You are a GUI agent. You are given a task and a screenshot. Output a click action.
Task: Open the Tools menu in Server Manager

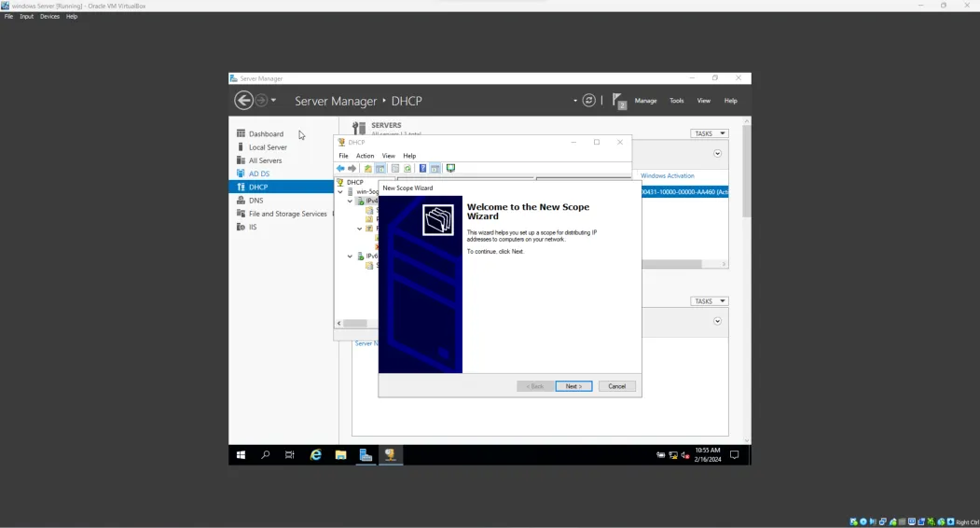pyautogui.click(x=676, y=101)
